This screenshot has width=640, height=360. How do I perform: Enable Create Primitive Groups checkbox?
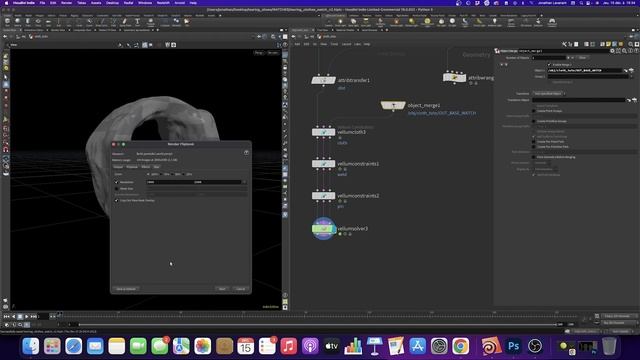point(534,121)
